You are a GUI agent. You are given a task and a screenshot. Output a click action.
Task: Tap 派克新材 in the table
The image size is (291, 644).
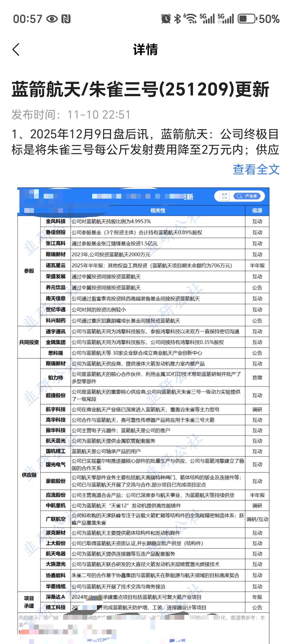click(x=56, y=533)
